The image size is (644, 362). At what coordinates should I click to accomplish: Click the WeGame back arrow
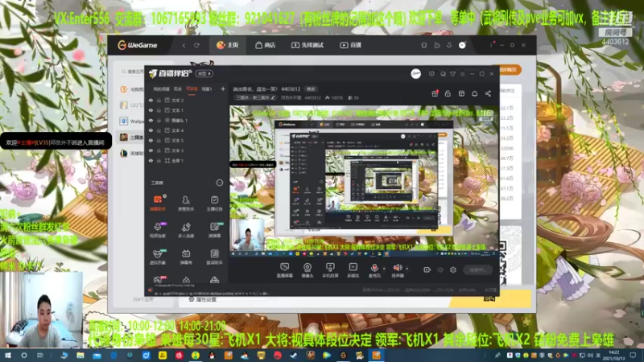184,45
